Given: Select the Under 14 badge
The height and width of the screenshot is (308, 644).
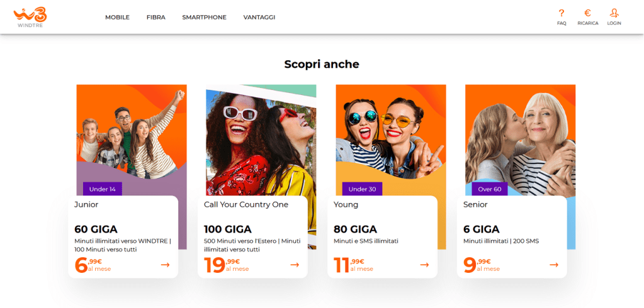Looking at the screenshot, I should click(103, 189).
